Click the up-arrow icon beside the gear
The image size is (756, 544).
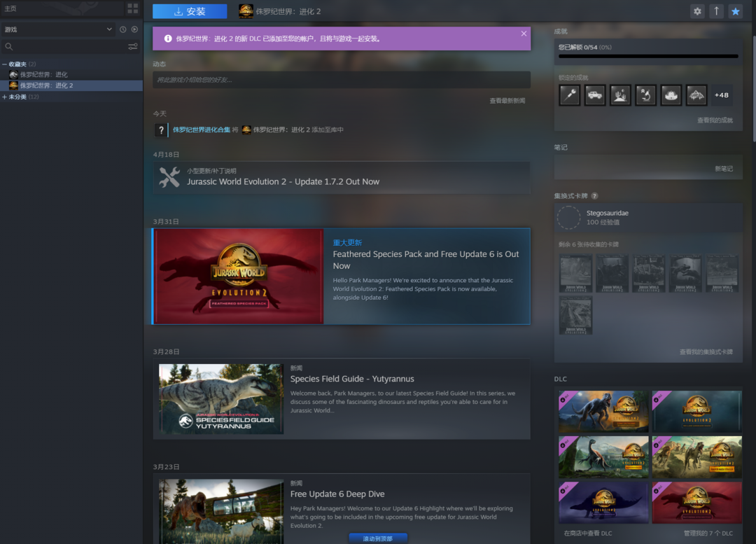coord(716,11)
